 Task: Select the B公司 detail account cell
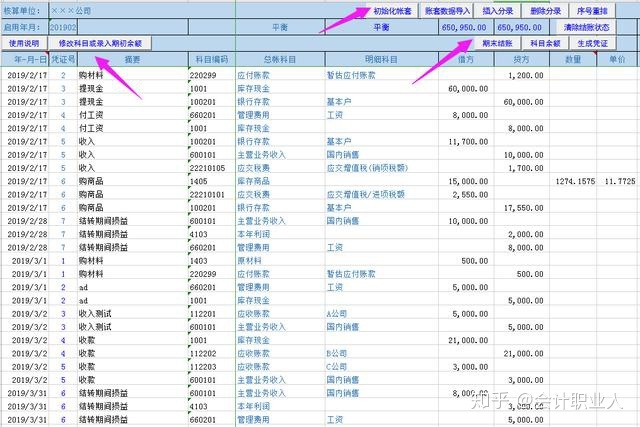click(381, 354)
